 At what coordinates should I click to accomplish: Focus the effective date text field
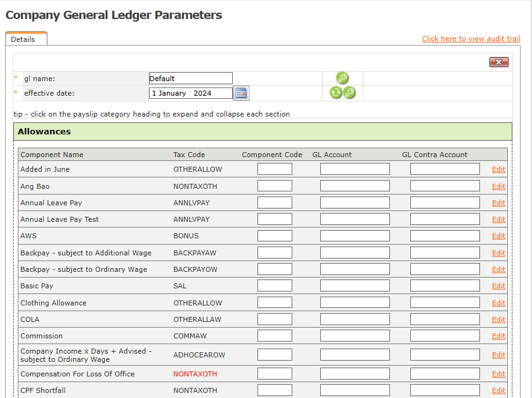[190, 93]
